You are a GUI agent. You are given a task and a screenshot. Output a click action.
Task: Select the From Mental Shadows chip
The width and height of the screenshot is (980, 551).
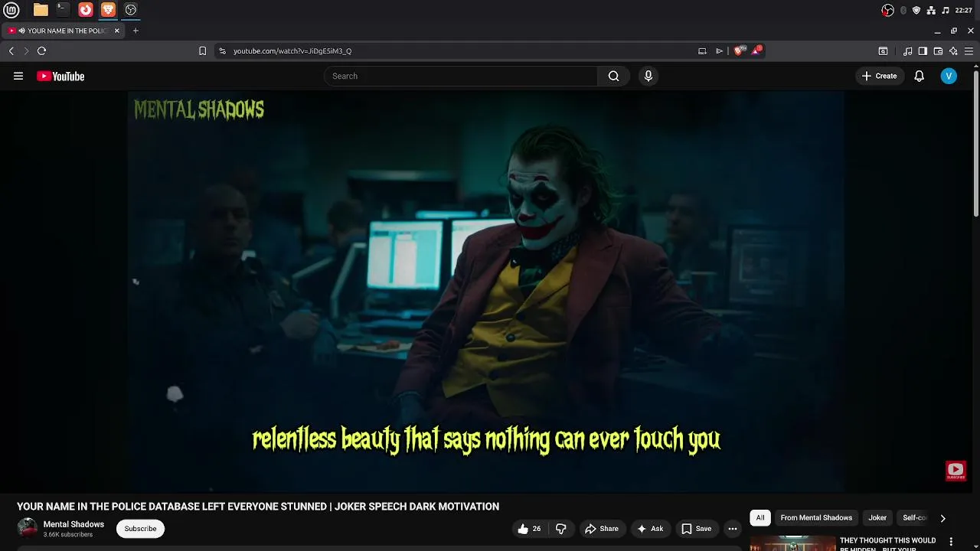(816, 518)
